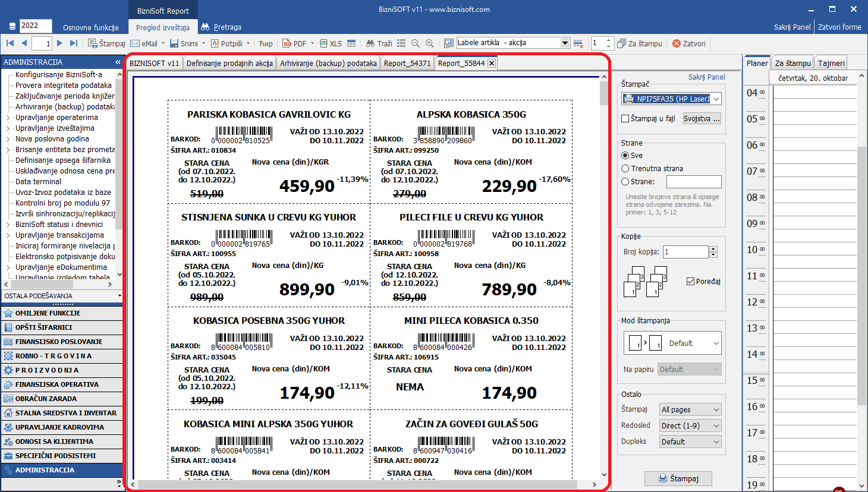The height and width of the screenshot is (492, 868).
Task: Select the Trenutna strana radio option
Action: (625, 169)
